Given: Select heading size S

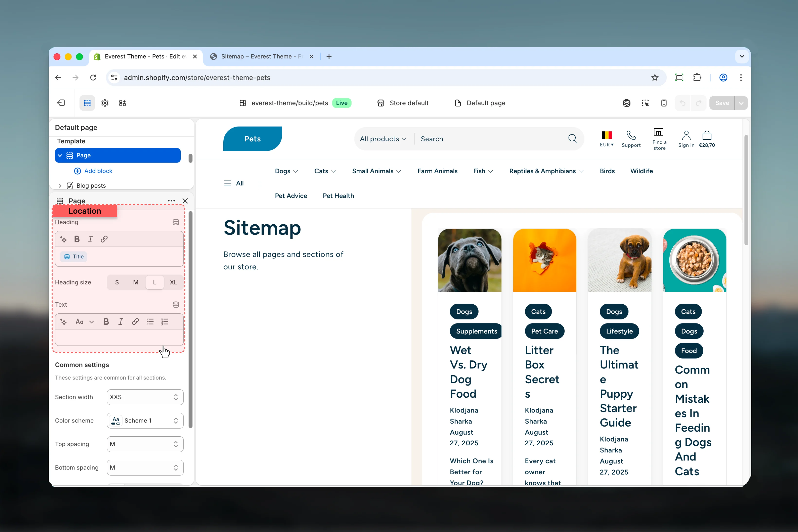Looking at the screenshot, I should tap(117, 282).
